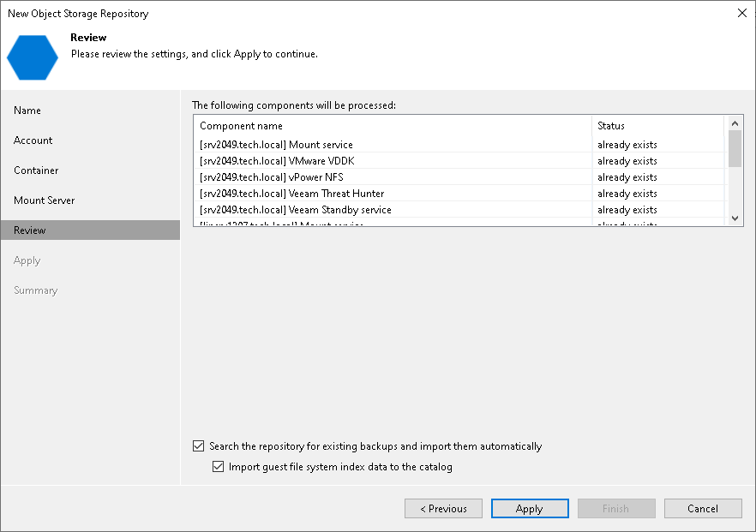Select the srv2049 vPower NFS row

tap(459, 177)
